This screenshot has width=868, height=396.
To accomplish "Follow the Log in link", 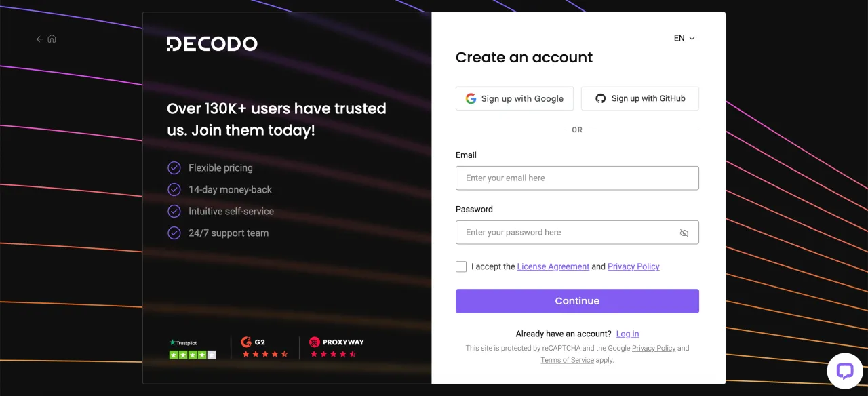I will (627, 334).
